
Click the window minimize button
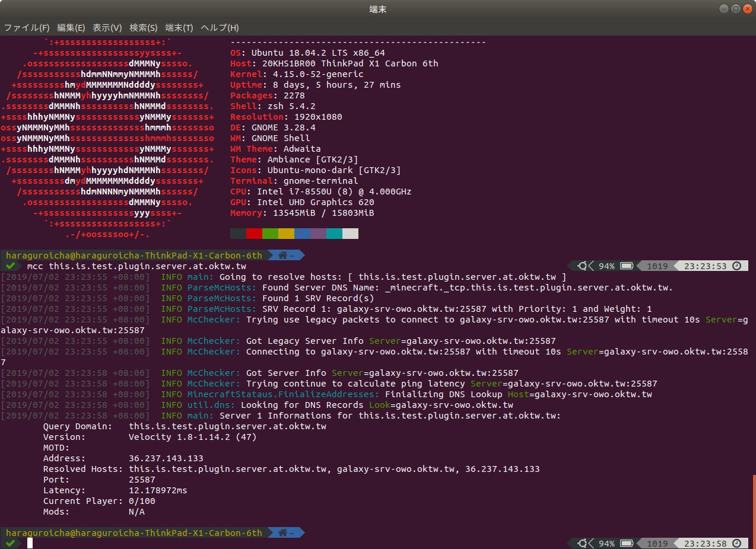724,9
